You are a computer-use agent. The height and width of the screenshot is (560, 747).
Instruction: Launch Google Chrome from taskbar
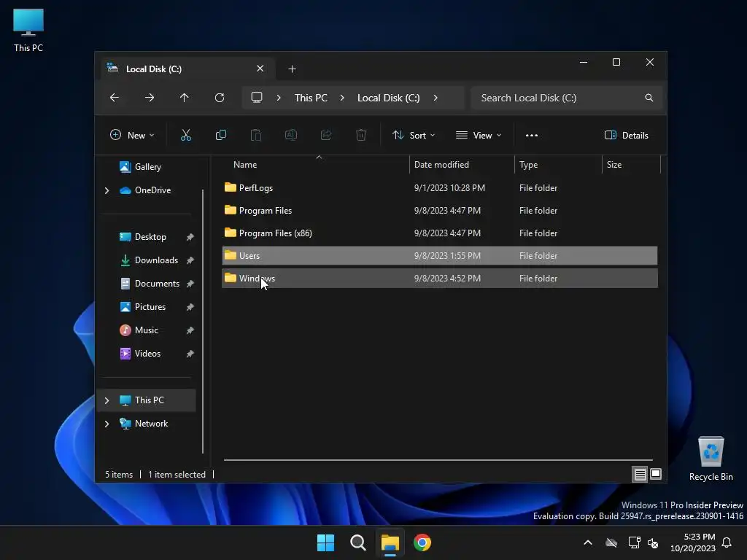[422, 542]
